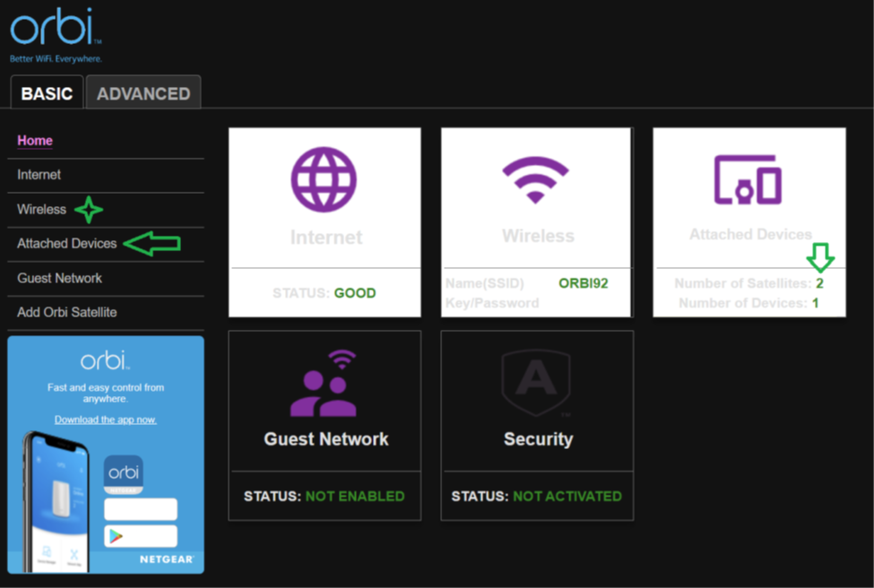Screen dimensions: 874x588
Task: Click the Guest Network people icon
Action: coord(325,384)
